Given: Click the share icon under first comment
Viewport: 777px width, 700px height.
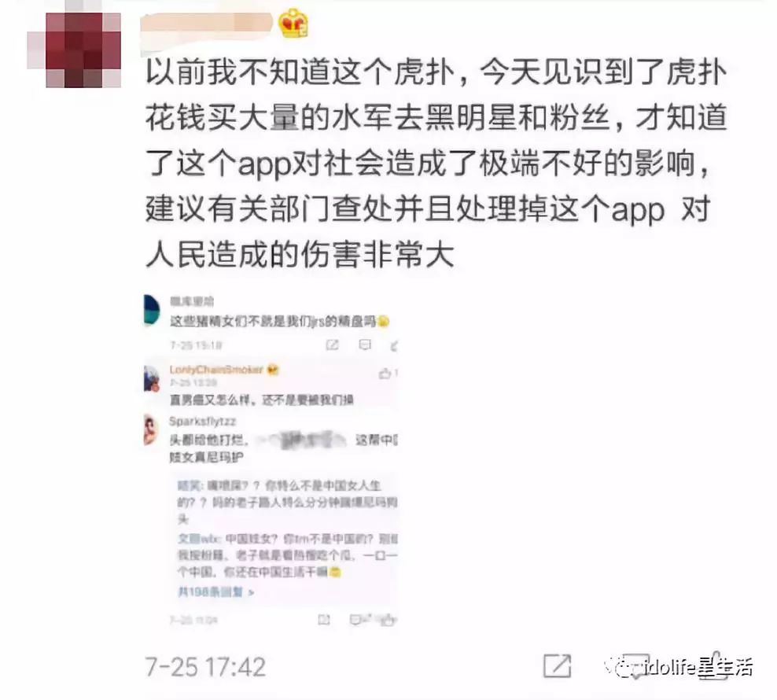Looking at the screenshot, I should [x=332, y=344].
